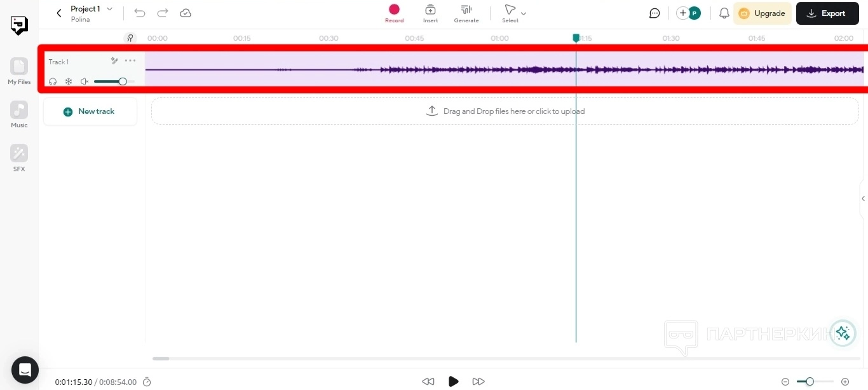Jump to 01:00 on the timeline ruler
The image size is (868, 390).
click(x=500, y=38)
